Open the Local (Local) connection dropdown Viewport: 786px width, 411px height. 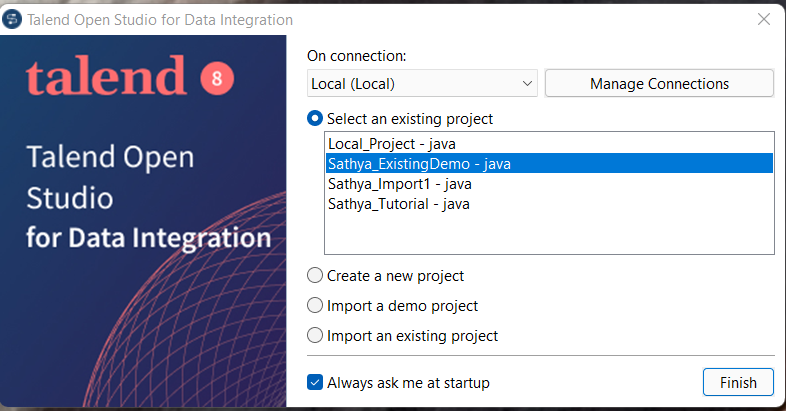pyautogui.click(x=422, y=84)
